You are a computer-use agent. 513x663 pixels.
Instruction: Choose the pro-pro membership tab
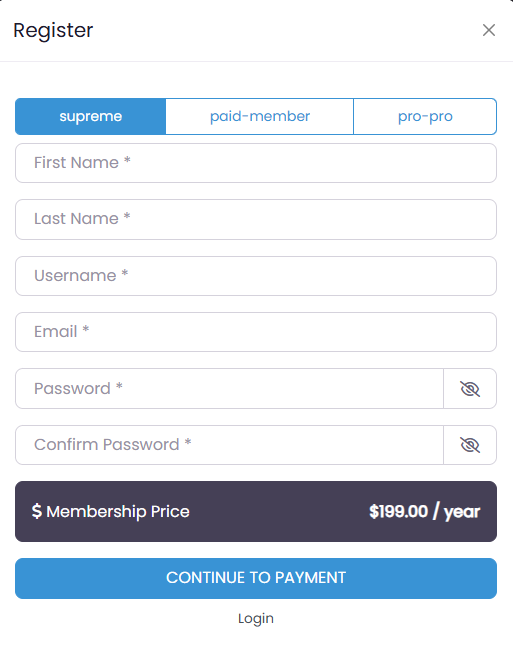click(425, 116)
